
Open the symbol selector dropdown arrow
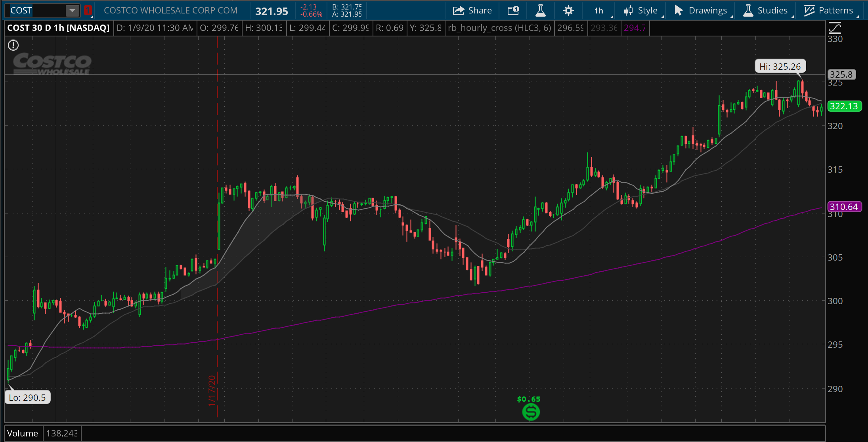[72, 11]
